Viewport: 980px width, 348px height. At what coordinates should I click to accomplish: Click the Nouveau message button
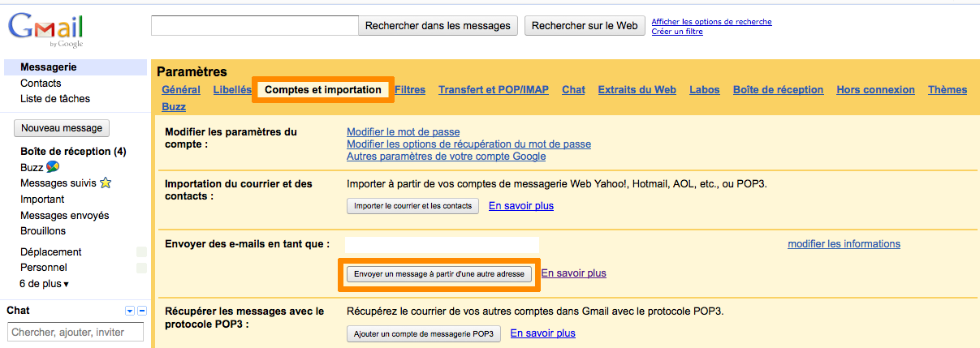(62, 128)
